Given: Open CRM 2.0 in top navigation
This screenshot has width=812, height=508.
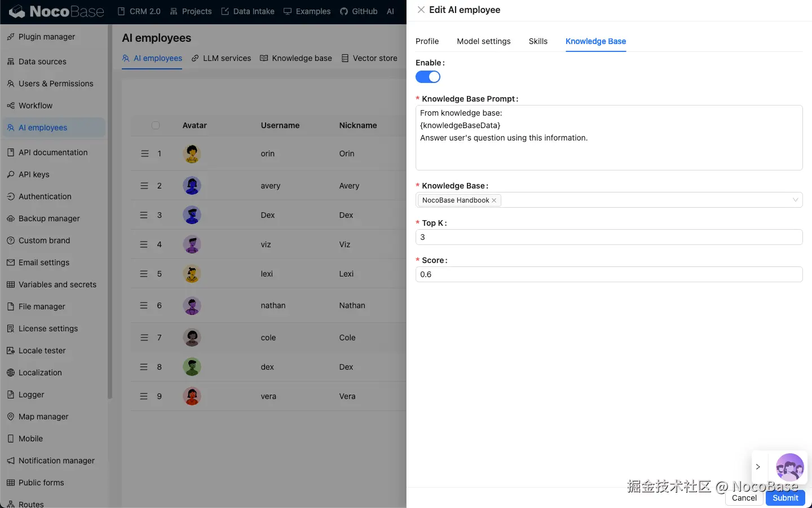Looking at the screenshot, I should (x=139, y=11).
